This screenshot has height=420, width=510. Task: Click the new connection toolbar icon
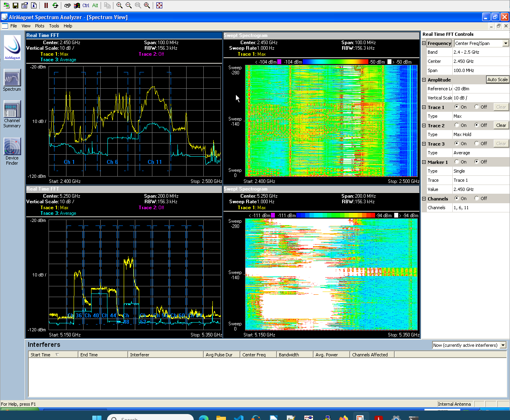click(6, 5)
